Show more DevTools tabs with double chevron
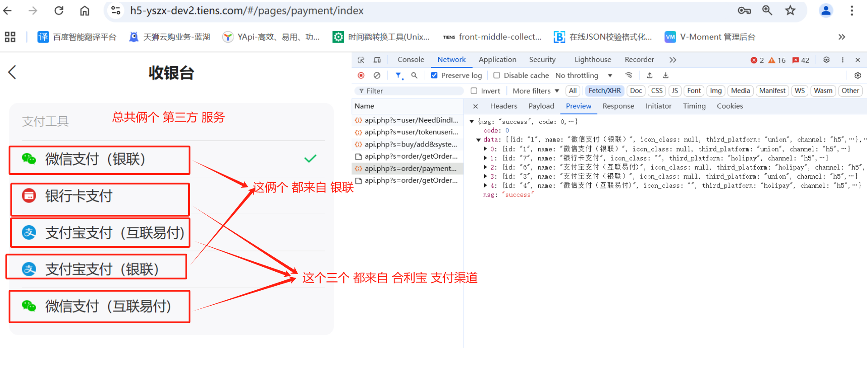868x373 pixels. pyautogui.click(x=673, y=60)
